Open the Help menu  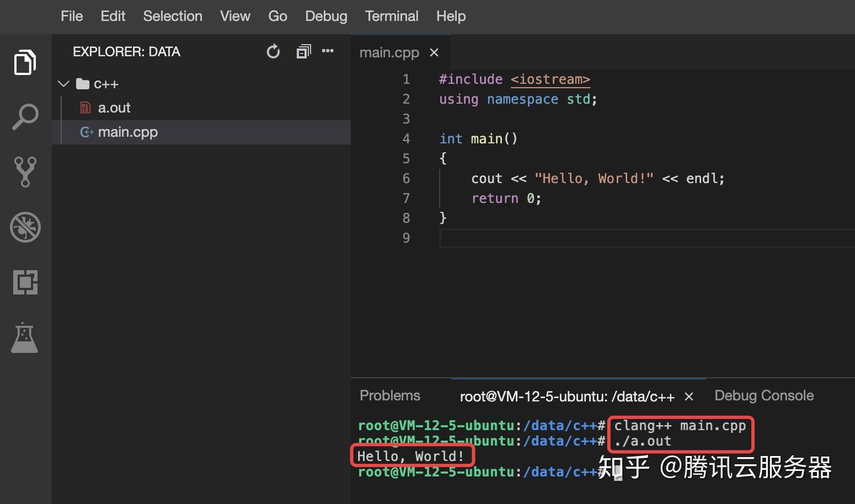(x=451, y=16)
